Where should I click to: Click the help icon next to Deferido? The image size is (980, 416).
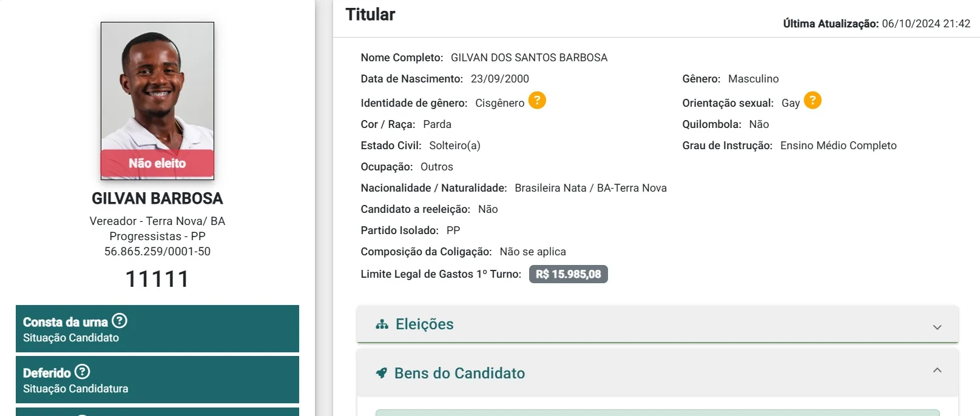coord(82,372)
